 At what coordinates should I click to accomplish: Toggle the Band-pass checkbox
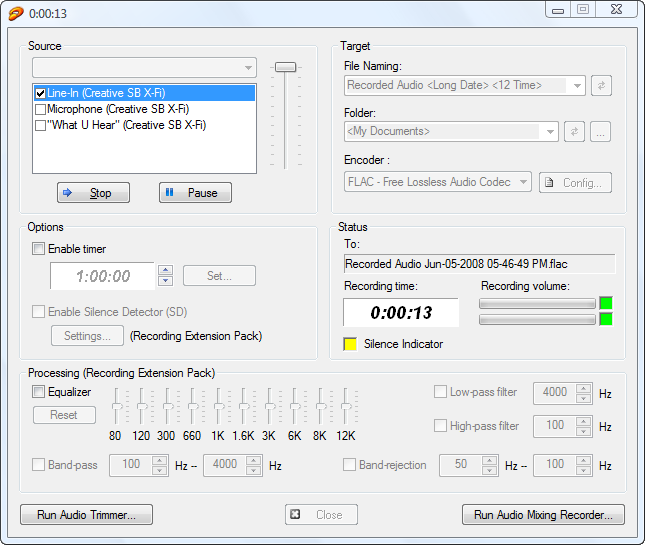[x=38, y=465]
